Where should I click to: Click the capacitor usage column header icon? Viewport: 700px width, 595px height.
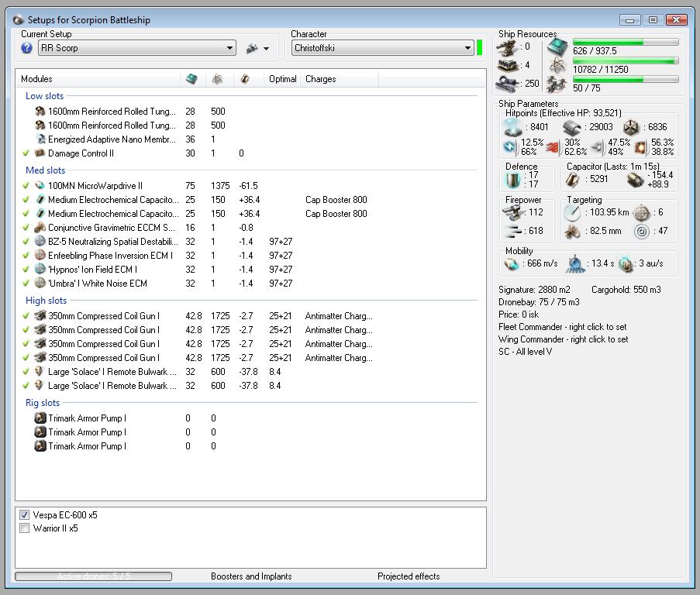(245, 79)
